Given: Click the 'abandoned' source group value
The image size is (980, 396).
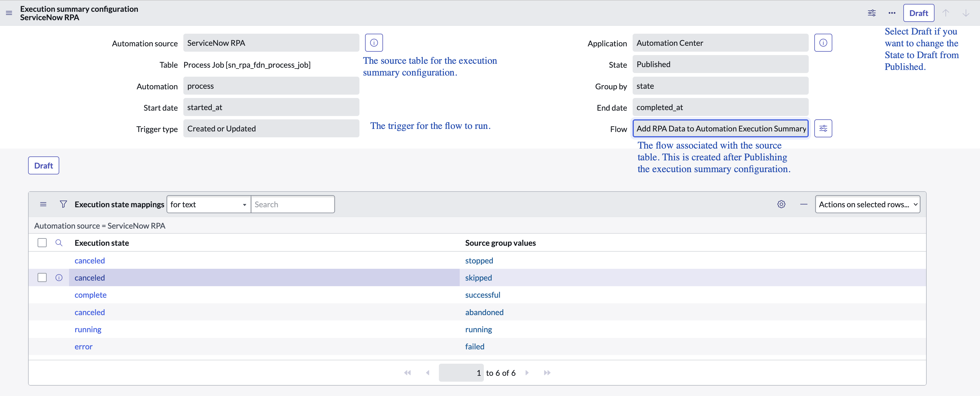Looking at the screenshot, I should pyautogui.click(x=484, y=312).
